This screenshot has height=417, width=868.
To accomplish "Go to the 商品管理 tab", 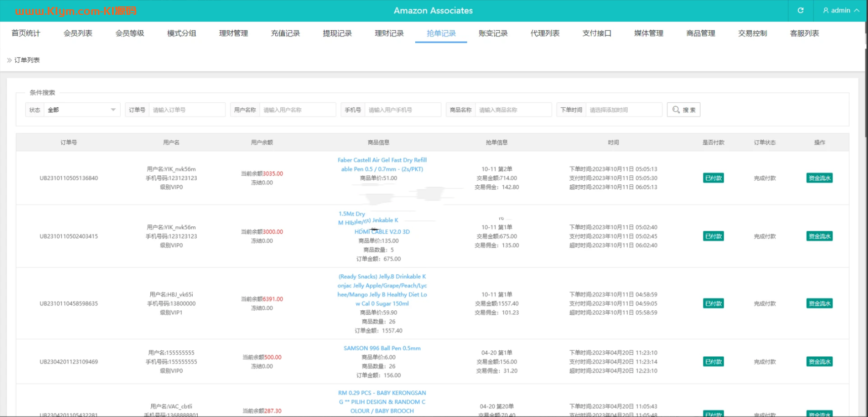I will [700, 33].
